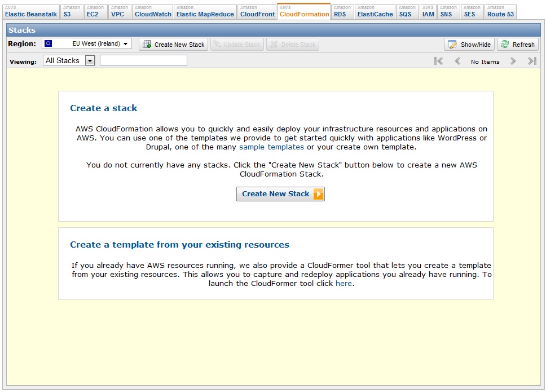Screen dimensions: 546x392
Task: Select the CloudWatch tab
Action: pyautogui.click(x=152, y=11)
